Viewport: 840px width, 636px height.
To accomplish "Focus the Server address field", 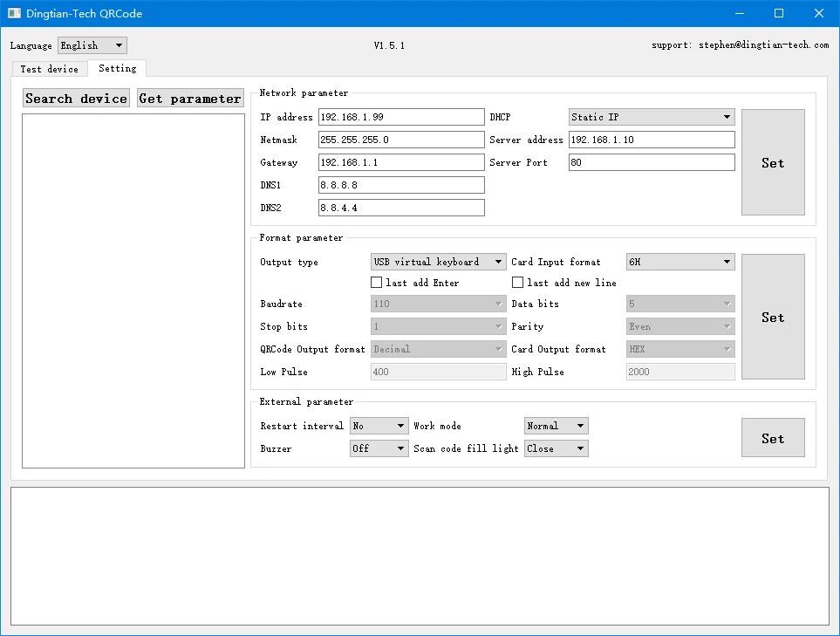I will point(652,140).
